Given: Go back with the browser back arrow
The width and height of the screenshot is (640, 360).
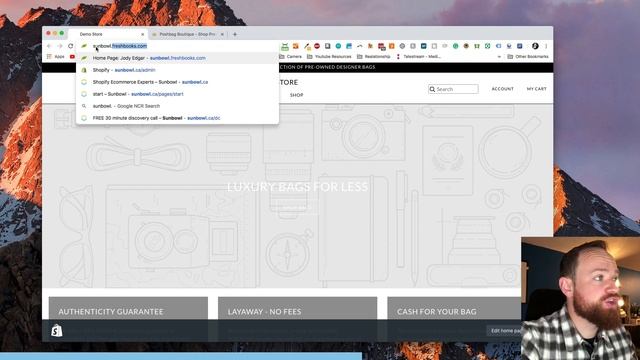Looking at the screenshot, I should click(49, 46).
